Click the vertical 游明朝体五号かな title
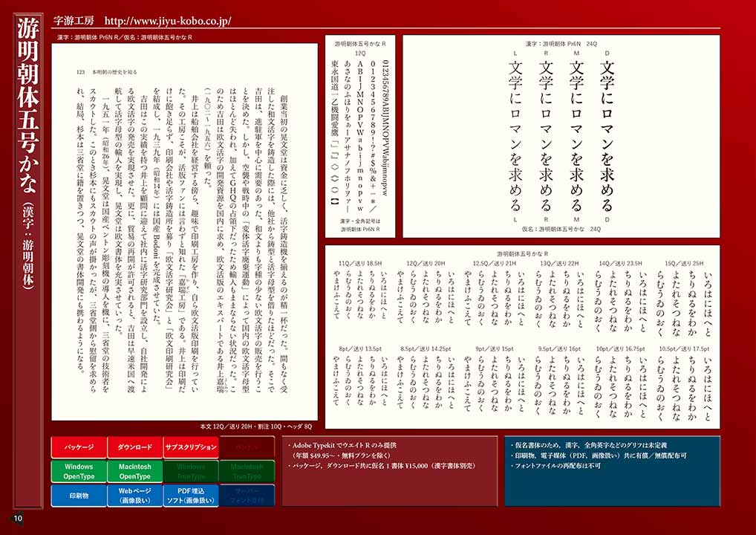This screenshot has height=535, width=756. coord(27,106)
